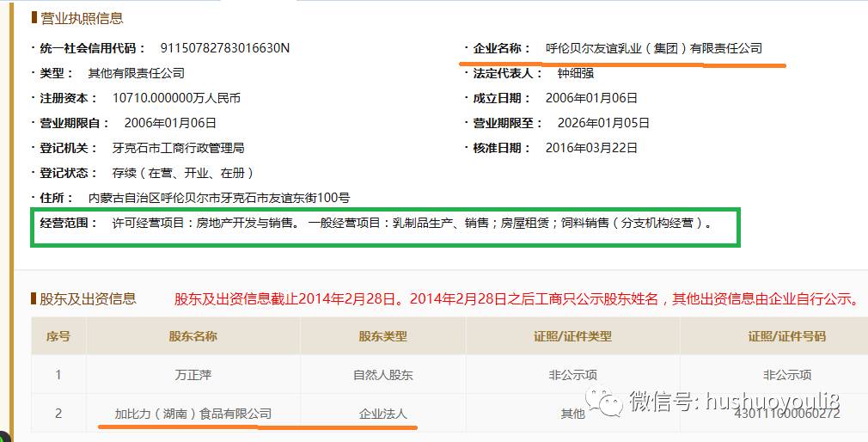Viewport: 868px width, 442px height.
Task: Click the 注册资本 label
Action: coord(68,98)
